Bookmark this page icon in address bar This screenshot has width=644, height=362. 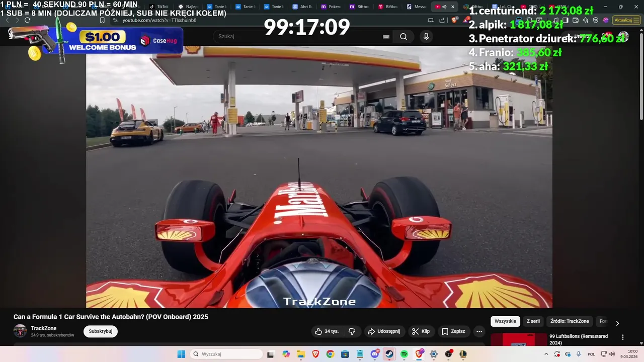[x=102, y=20]
